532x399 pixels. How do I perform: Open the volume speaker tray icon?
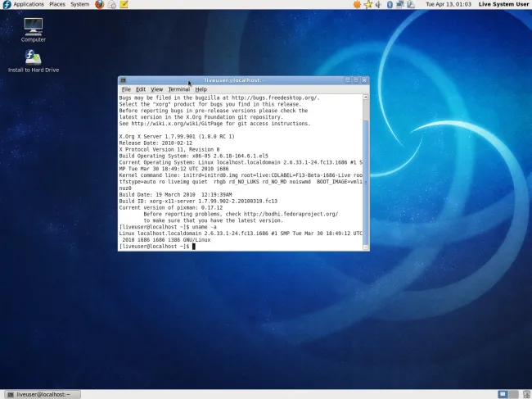378,4
